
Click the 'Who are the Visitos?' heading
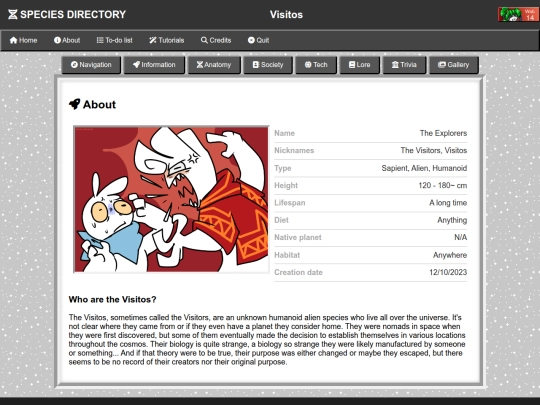[x=112, y=299]
